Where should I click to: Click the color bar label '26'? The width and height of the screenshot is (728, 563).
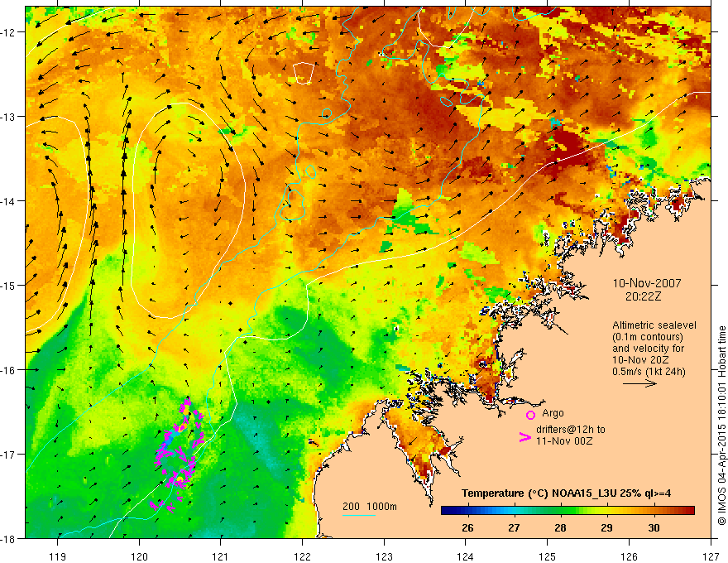point(467,527)
